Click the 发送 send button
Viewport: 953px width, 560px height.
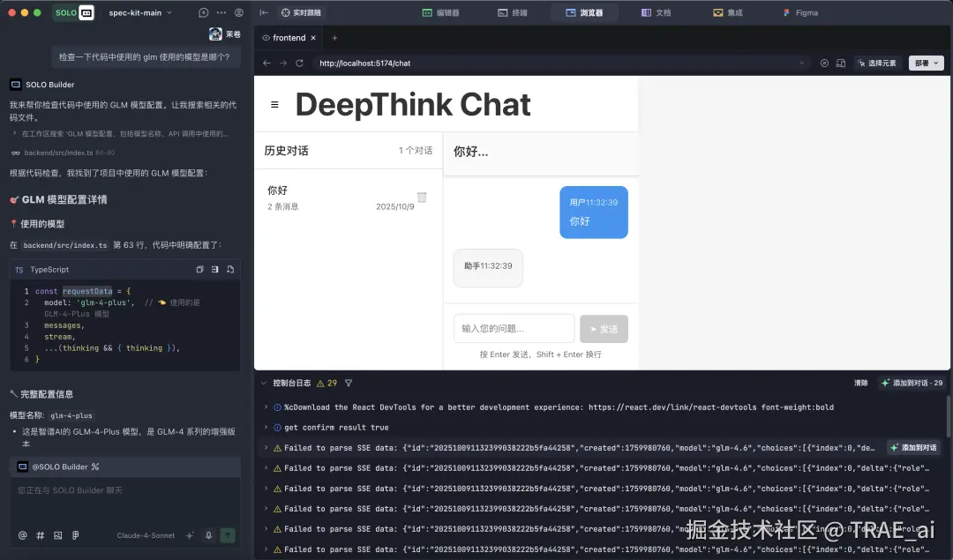tap(604, 329)
